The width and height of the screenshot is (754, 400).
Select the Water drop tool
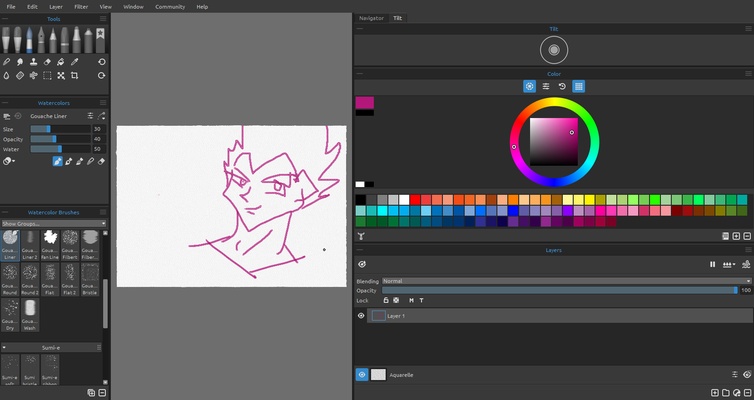(x=6, y=75)
